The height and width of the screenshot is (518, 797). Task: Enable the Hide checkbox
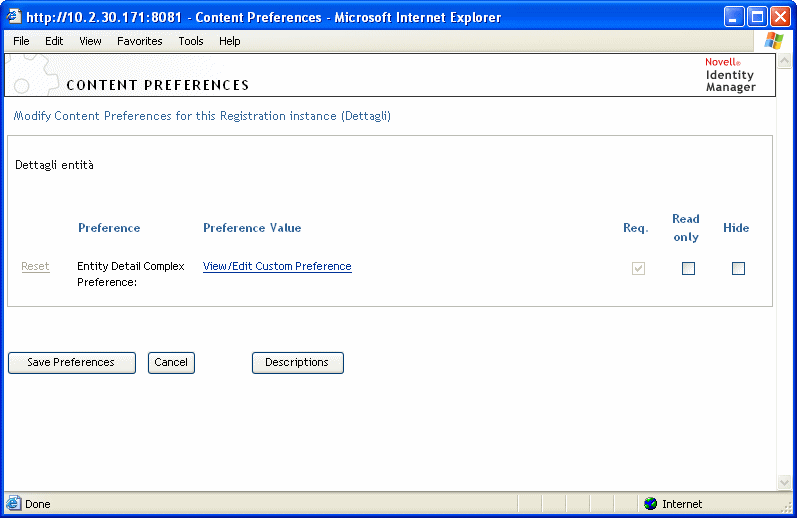point(738,268)
